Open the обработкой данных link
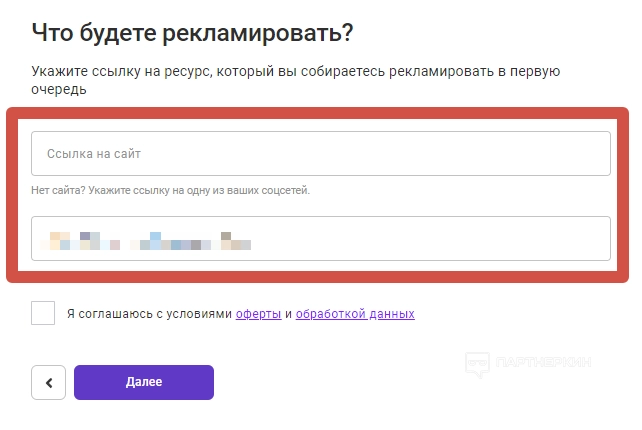The width and height of the screenshot is (642, 430). pyautogui.click(x=355, y=314)
